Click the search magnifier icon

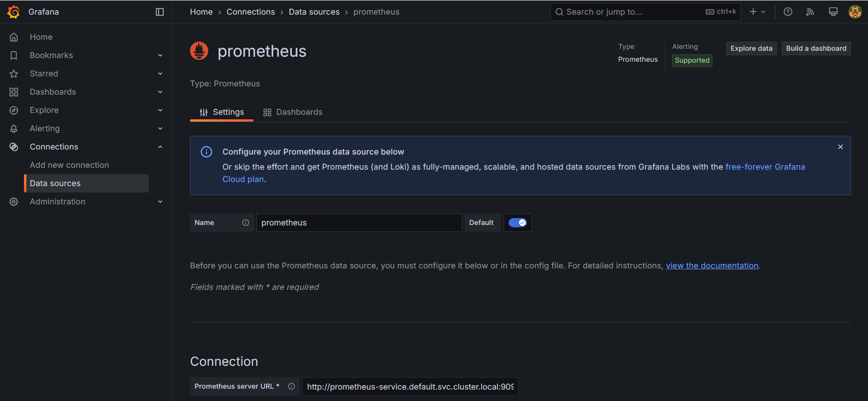pyautogui.click(x=559, y=12)
